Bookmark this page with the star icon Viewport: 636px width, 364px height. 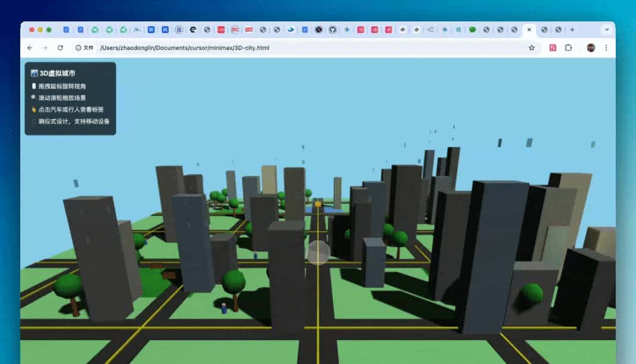(532, 48)
